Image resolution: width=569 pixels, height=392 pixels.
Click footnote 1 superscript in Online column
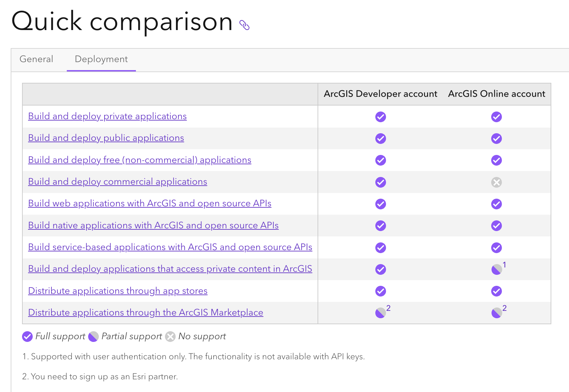tap(504, 265)
